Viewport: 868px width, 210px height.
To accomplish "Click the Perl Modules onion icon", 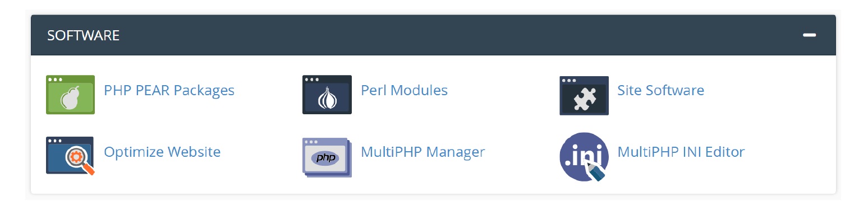I will (327, 95).
